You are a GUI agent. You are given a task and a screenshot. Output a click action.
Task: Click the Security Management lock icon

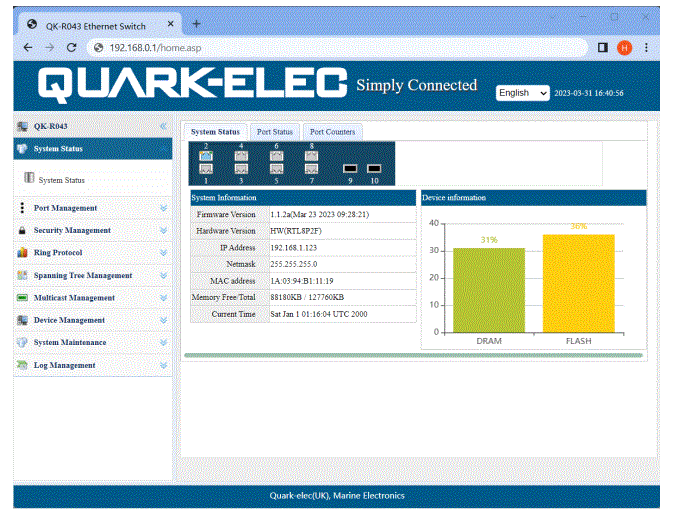[22, 230]
